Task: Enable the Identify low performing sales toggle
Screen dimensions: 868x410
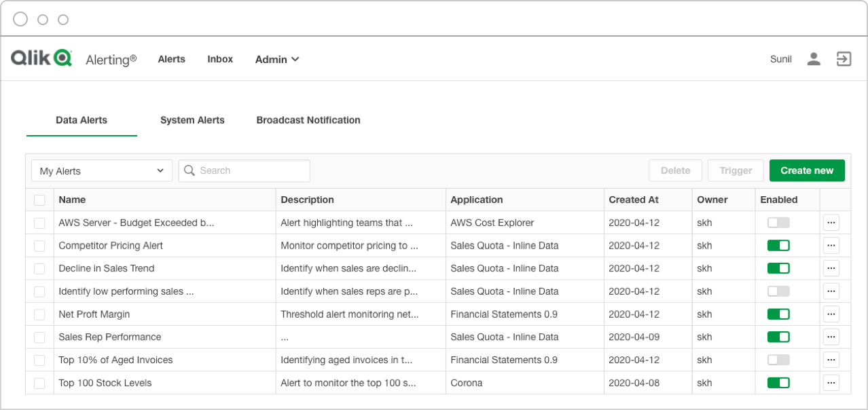Action: 778,291
